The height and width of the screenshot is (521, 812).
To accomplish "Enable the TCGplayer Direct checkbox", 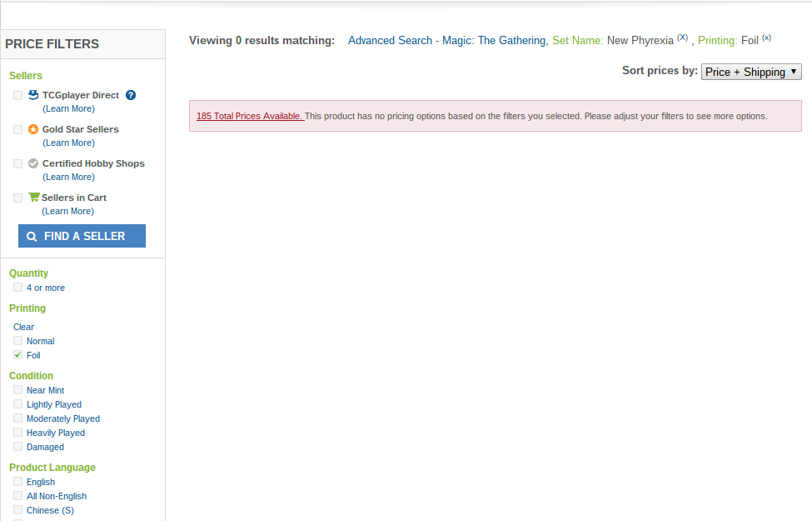I will tap(18, 95).
